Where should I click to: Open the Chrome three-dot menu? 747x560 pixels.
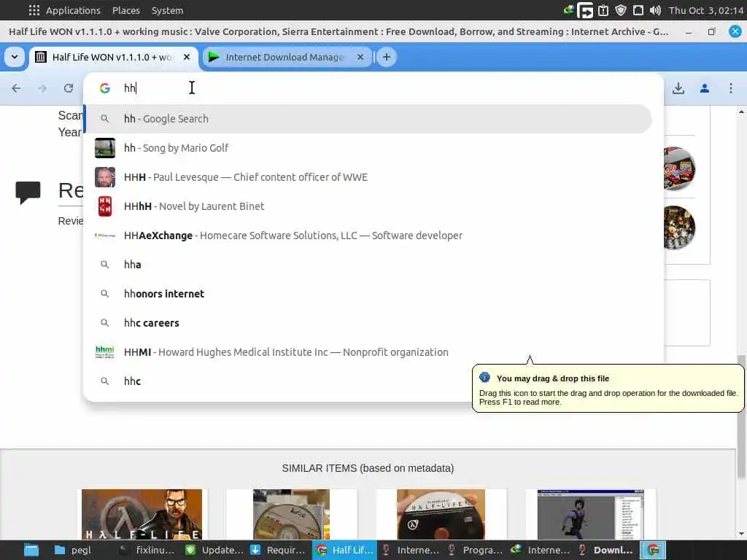click(731, 88)
